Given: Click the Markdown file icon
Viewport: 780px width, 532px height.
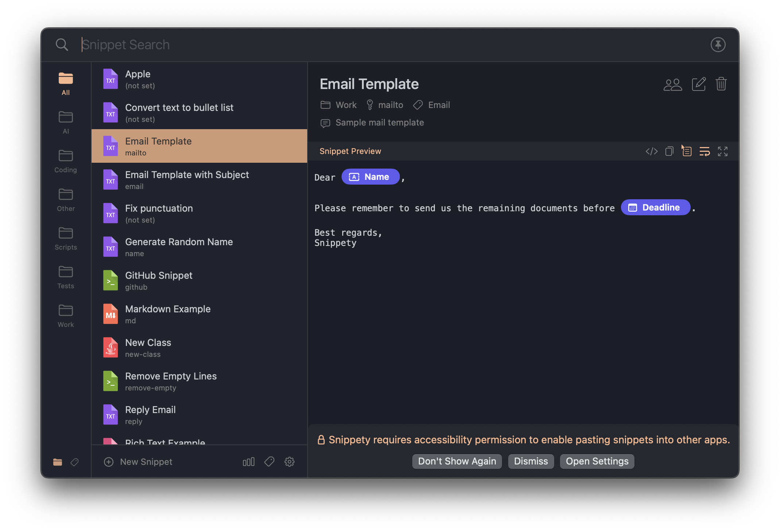Looking at the screenshot, I should tap(111, 314).
